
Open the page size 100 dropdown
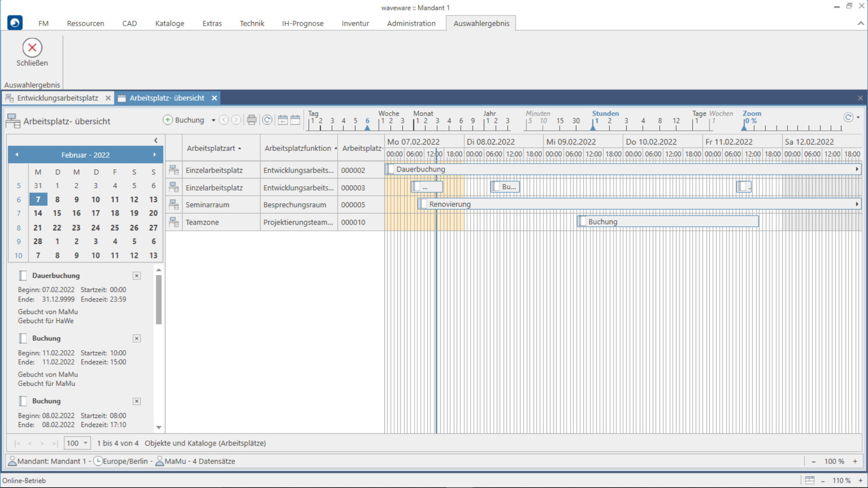tap(85, 443)
